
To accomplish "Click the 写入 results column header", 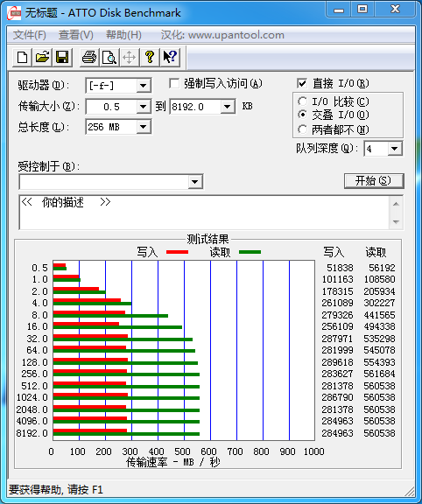I will (x=334, y=252).
